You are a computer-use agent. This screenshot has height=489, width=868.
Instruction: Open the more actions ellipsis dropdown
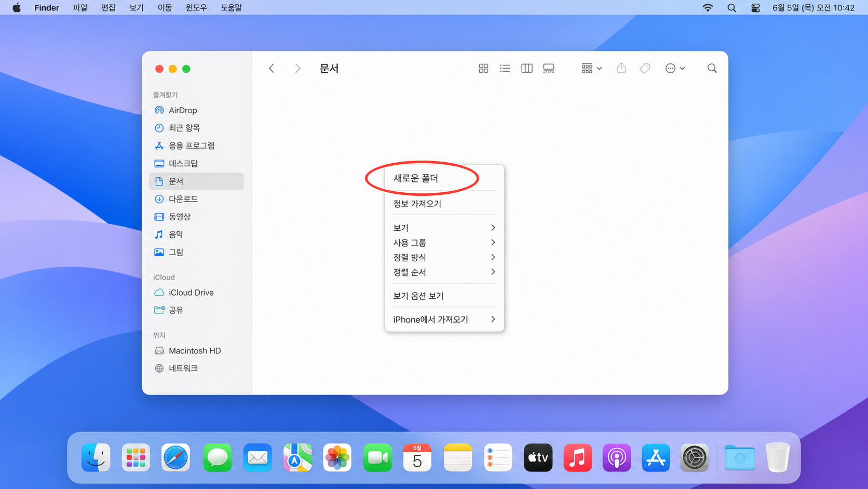[675, 69]
